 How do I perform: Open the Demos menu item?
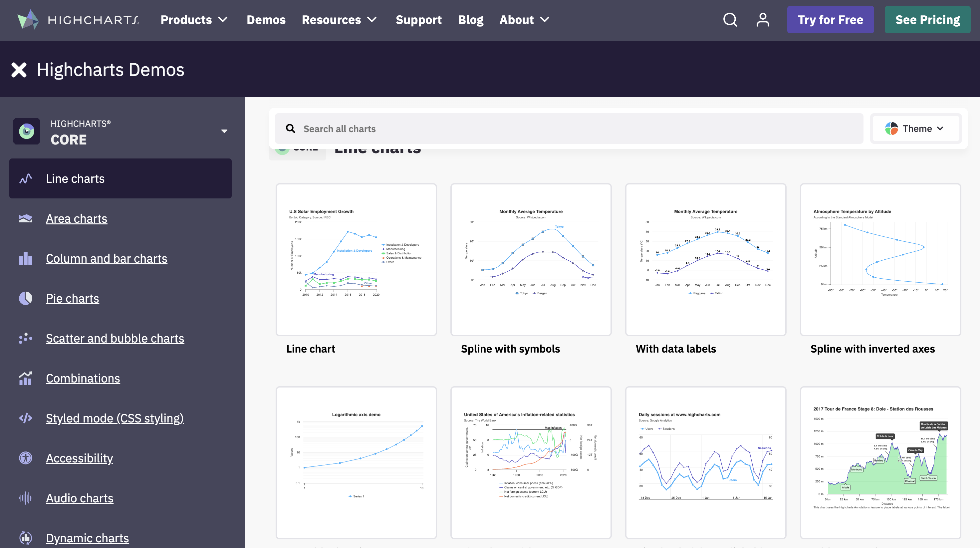pos(266,19)
